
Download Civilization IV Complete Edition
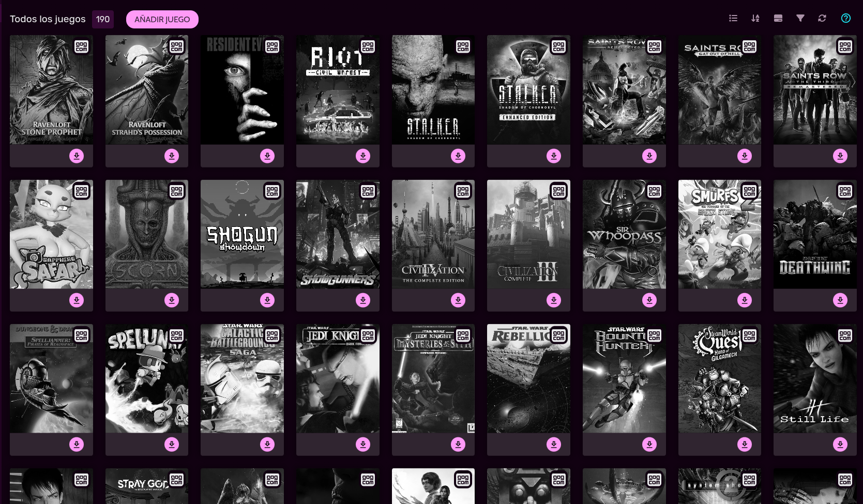click(x=458, y=300)
